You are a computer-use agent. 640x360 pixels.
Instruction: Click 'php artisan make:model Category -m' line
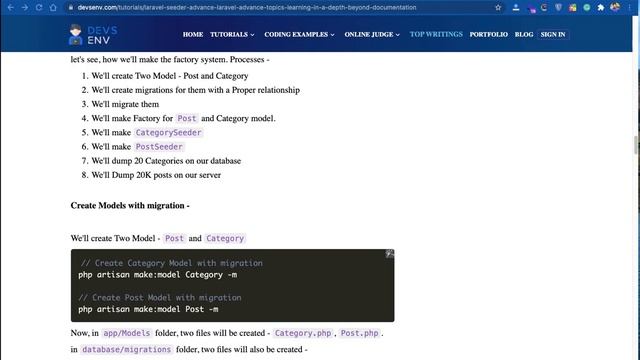(158, 275)
